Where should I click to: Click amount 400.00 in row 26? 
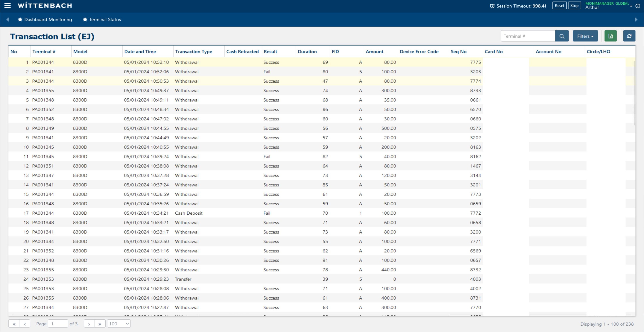click(389, 298)
